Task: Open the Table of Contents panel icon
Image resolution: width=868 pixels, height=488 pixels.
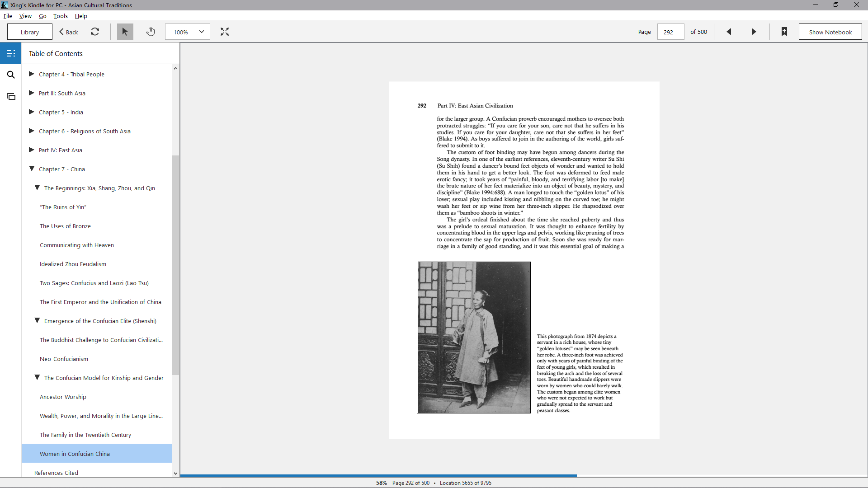Action: [11, 53]
